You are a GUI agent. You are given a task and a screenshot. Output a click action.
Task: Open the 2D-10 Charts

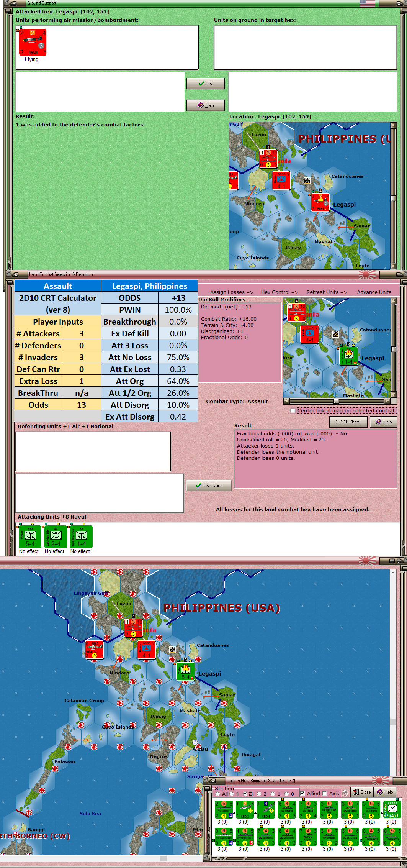point(348,422)
